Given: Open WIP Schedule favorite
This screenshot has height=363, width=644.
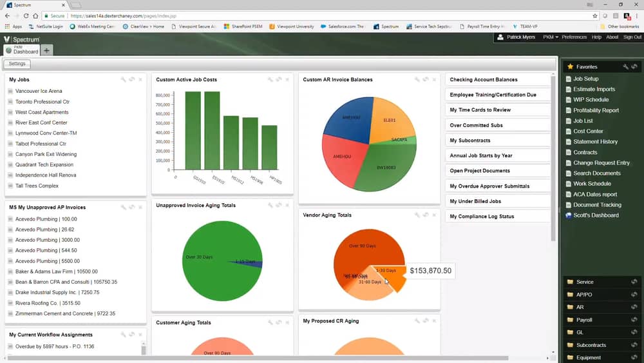Looking at the screenshot, I should tap(591, 99).
